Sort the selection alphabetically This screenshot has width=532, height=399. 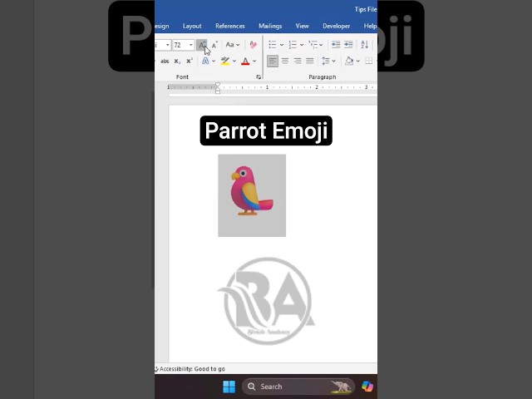[x=365, y=45]
